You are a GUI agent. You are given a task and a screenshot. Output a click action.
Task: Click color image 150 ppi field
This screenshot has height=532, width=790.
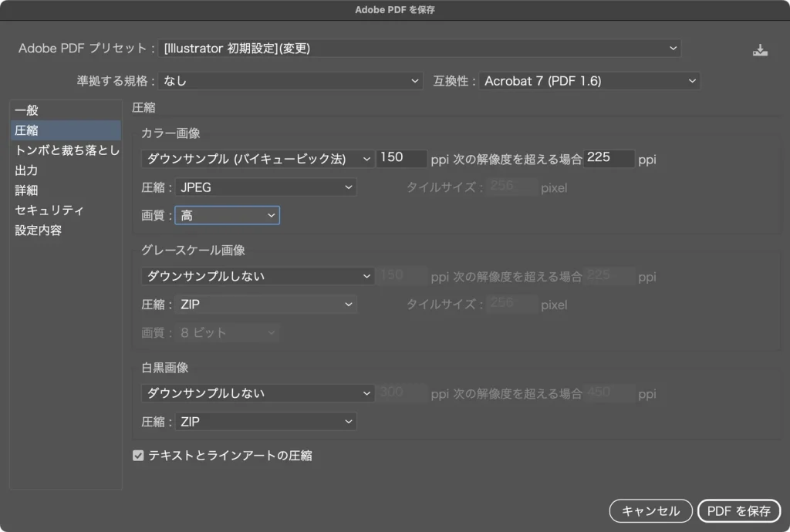click(x=401, y=158)
